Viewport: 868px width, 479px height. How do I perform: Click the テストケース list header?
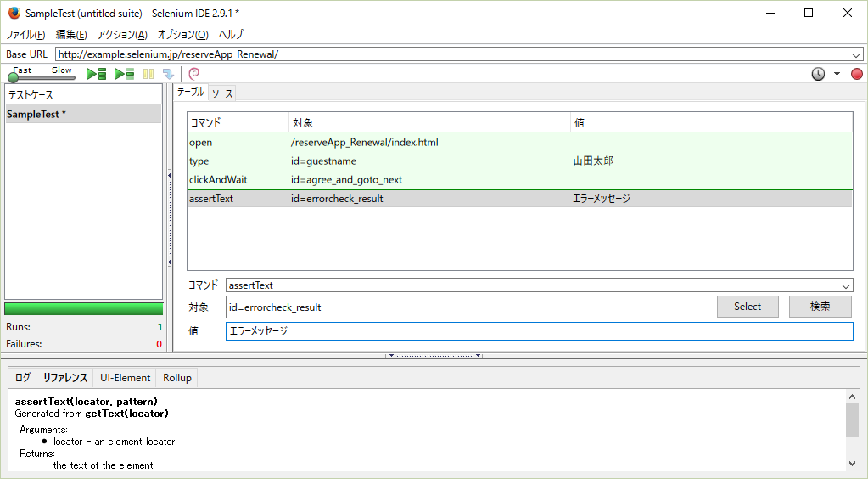84,95
